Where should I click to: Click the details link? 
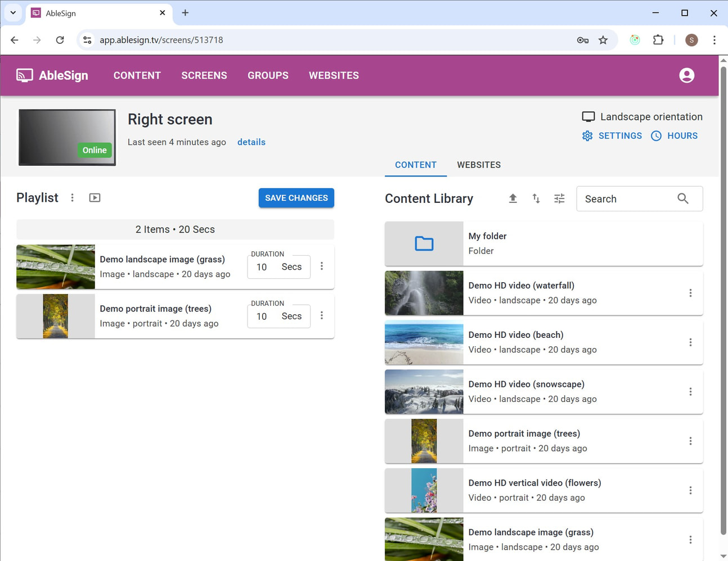(x=251, y=142)
